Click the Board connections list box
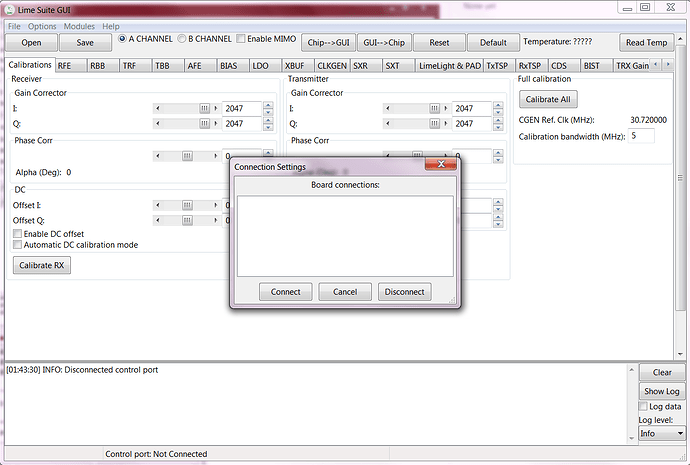 [345, 236]
